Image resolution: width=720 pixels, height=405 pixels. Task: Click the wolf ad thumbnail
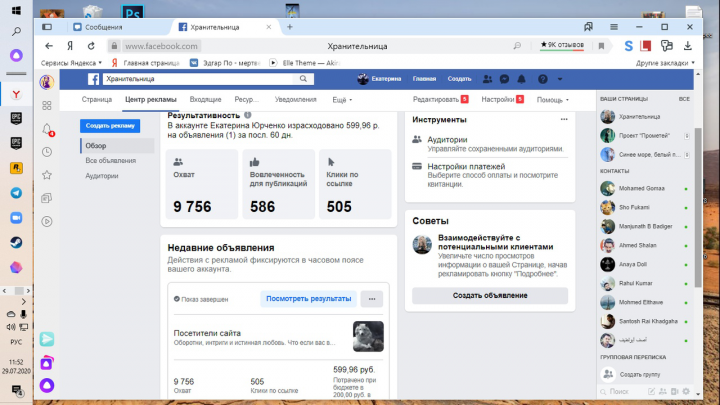coord(368,337)
